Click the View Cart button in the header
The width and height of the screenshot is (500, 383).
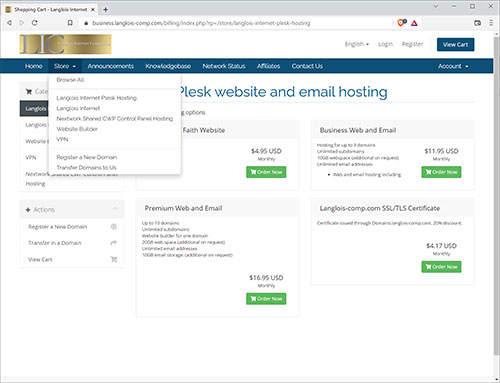(455, 44)
